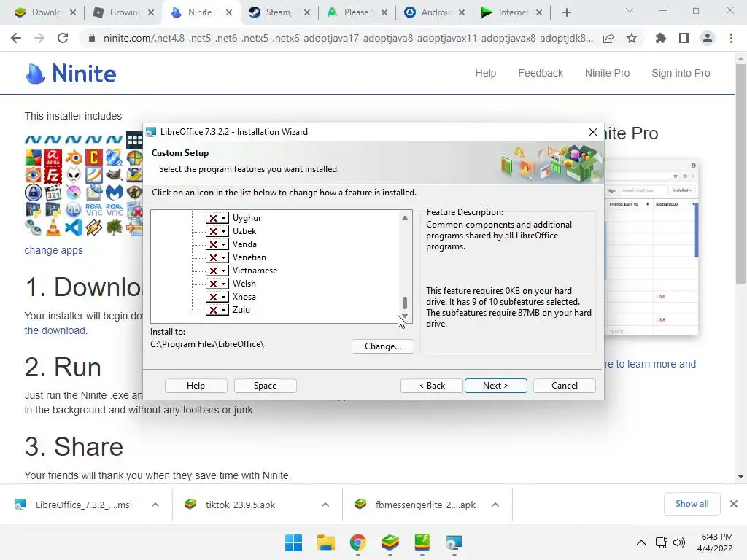
Task: Open the Feedback header link
Action: (x=541, y=74)
